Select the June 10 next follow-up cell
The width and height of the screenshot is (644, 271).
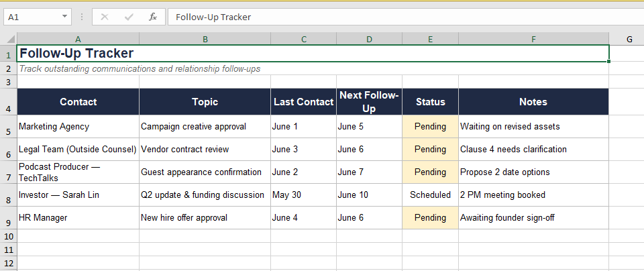click(369, 195)
